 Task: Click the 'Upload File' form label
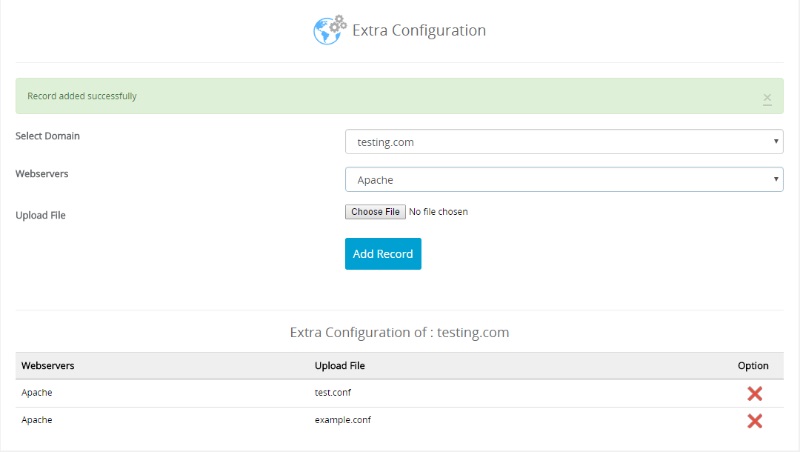[x=40, y=215]
